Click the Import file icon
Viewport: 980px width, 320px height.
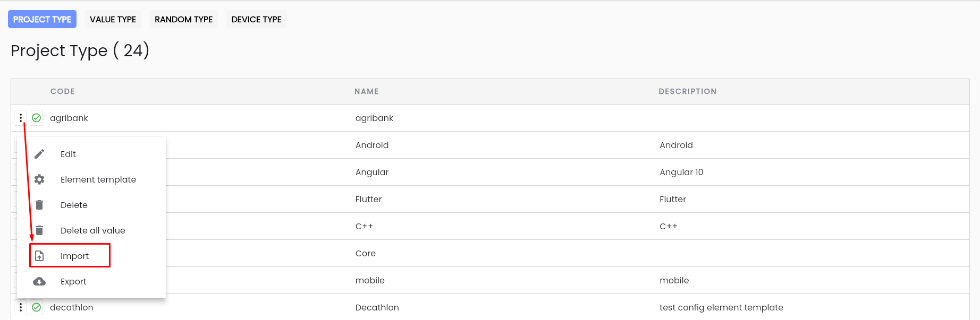click(39, 256)
